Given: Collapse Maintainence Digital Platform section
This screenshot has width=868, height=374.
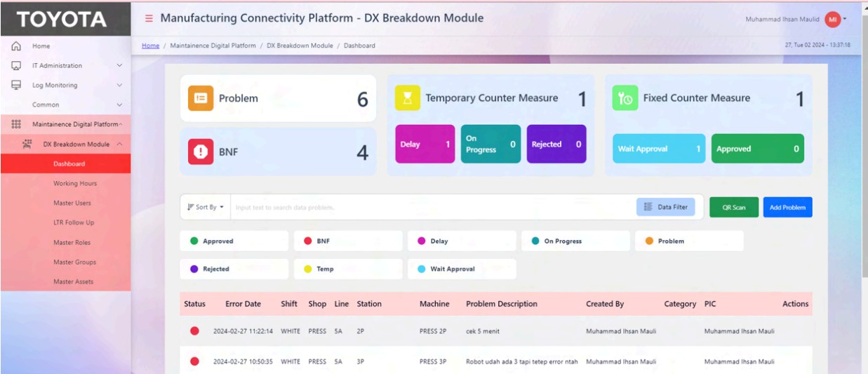Looking at the screenshot, I should 121,124.
